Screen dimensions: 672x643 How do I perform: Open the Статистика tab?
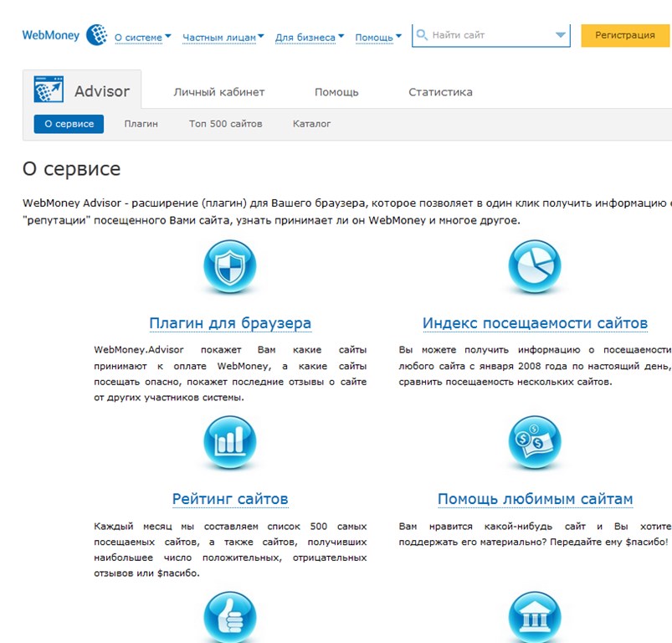pyautogui.click(x=440, y=92)
